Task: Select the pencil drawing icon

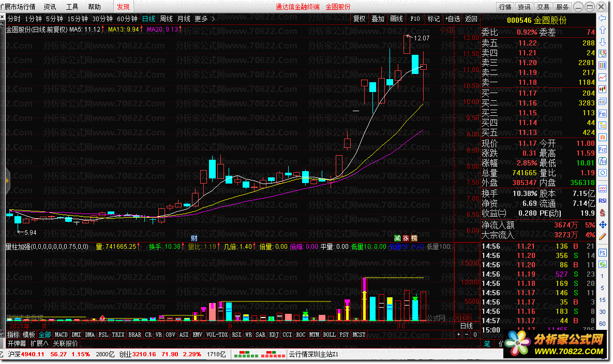Action: coord(603,236)
